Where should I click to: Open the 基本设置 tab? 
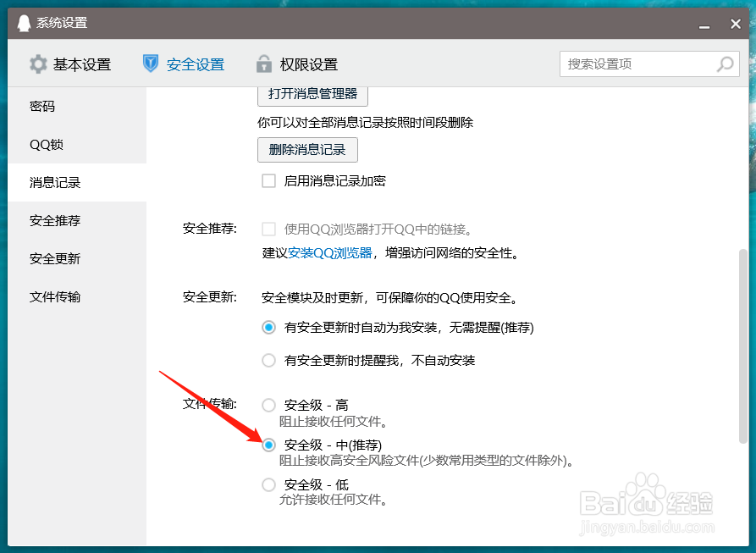click(70, 64)
